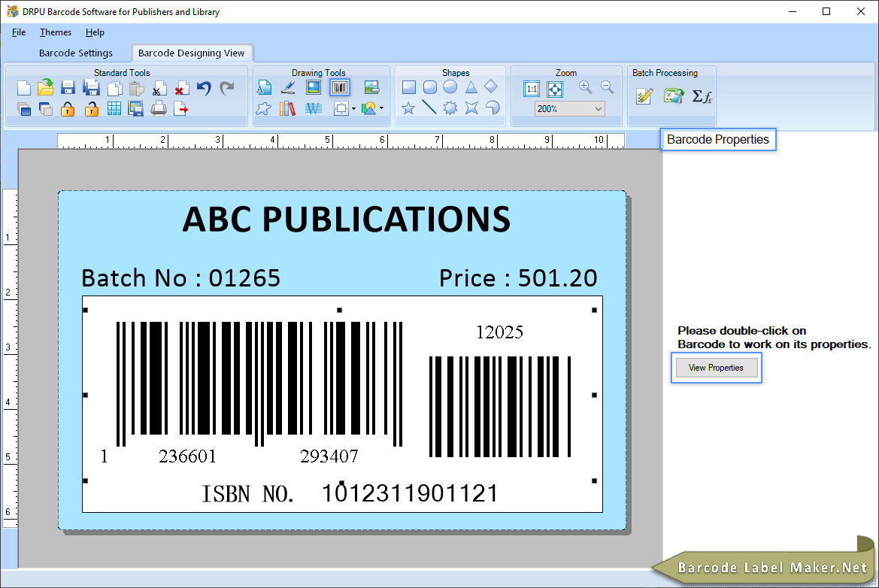Select the 'Batch No : 01265' text
The height and width of the screenshot is (588, 879).
point(180,278)
